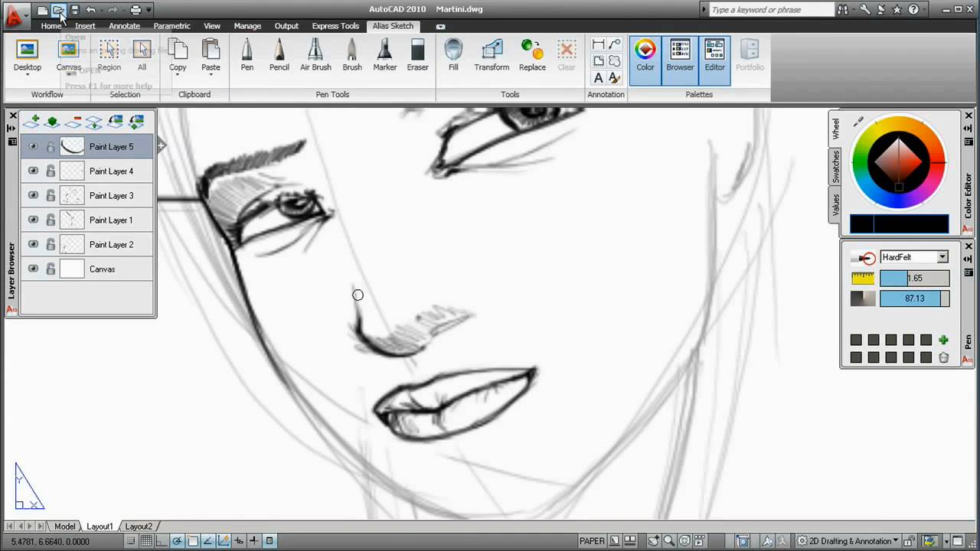Select the Air Brush tool
Viewport: 980px width, 551px height.
315,55
